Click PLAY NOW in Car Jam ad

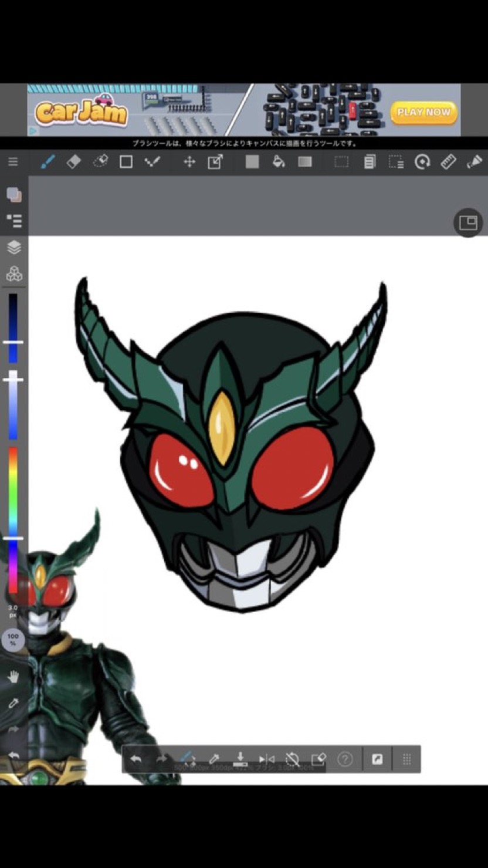(423, 112)
